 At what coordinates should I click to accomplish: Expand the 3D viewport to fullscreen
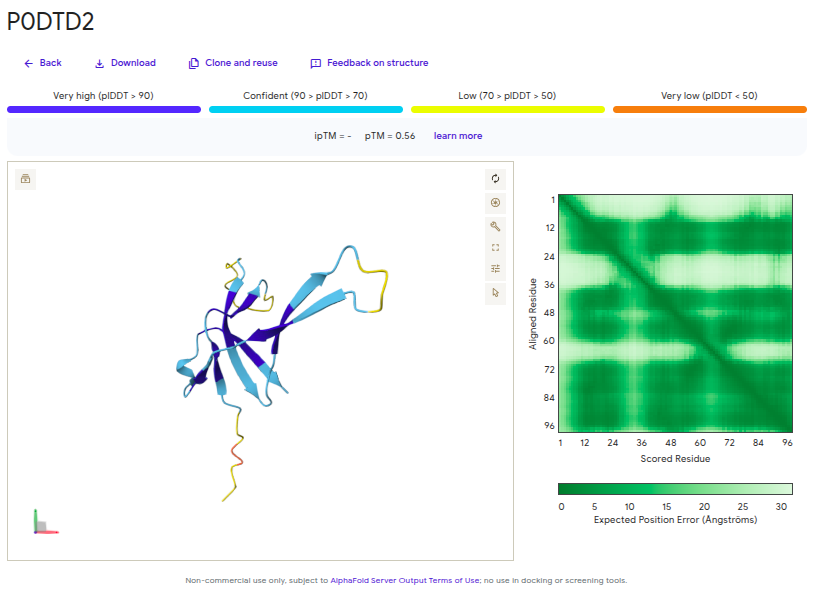pyautogui.click(x=495, y=247)
